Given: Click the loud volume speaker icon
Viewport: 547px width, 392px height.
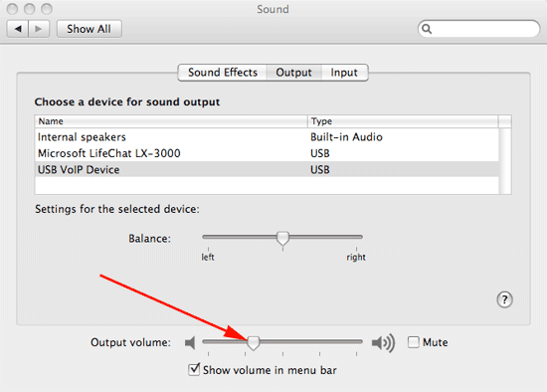Looking at the screenshot, I should [x=383, y=343].
